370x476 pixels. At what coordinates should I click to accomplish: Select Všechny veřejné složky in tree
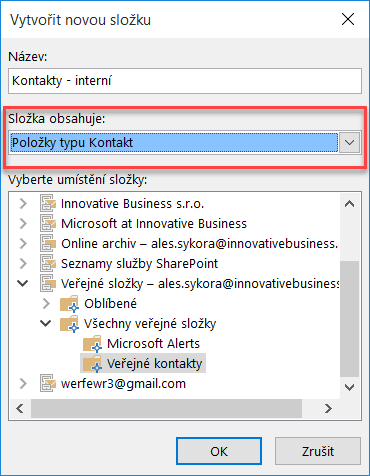(x=150, y=324)
